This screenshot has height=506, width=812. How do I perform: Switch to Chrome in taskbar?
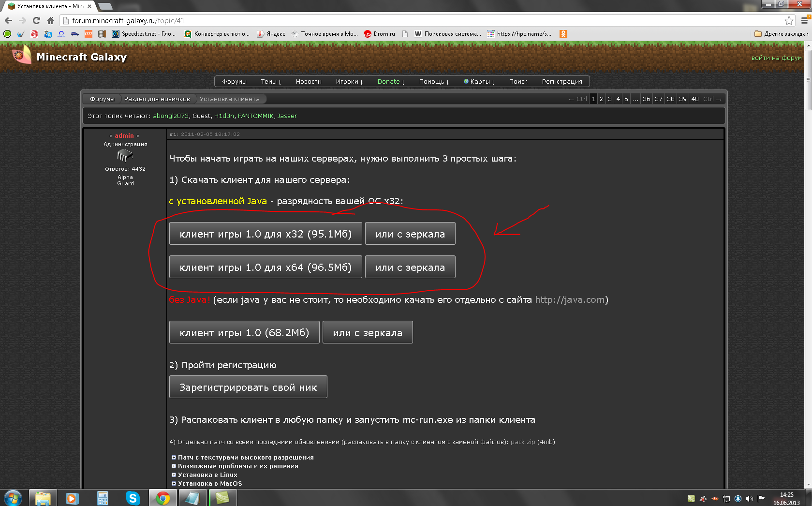(x=162, y=498)
